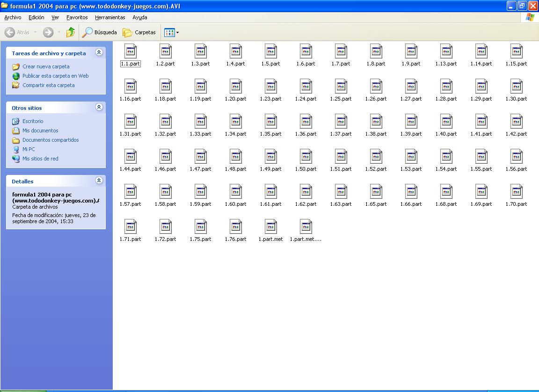
Task: Open the Ayuda menu
Action: (140, 17)
